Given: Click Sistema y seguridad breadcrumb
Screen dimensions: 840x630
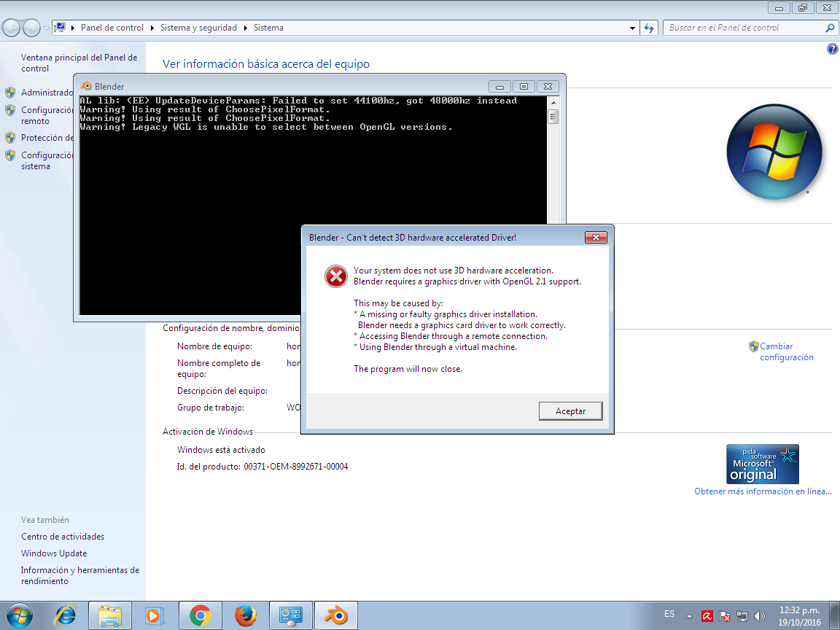Looking at the screenshot, I should (x=198, y=28).
